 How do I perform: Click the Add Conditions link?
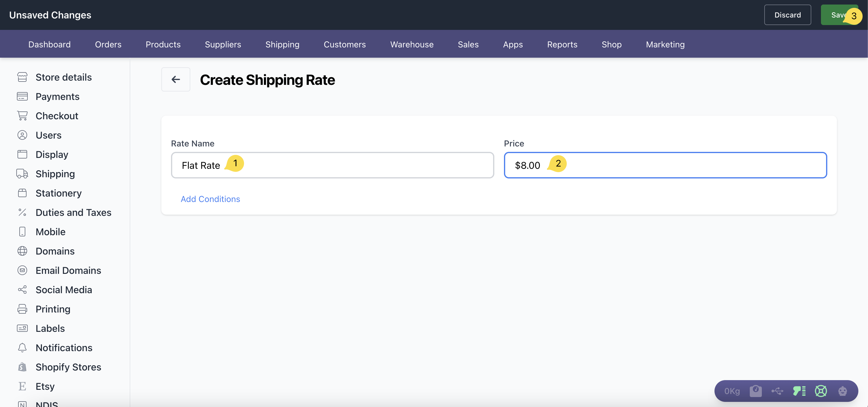(x=210, y=199)
